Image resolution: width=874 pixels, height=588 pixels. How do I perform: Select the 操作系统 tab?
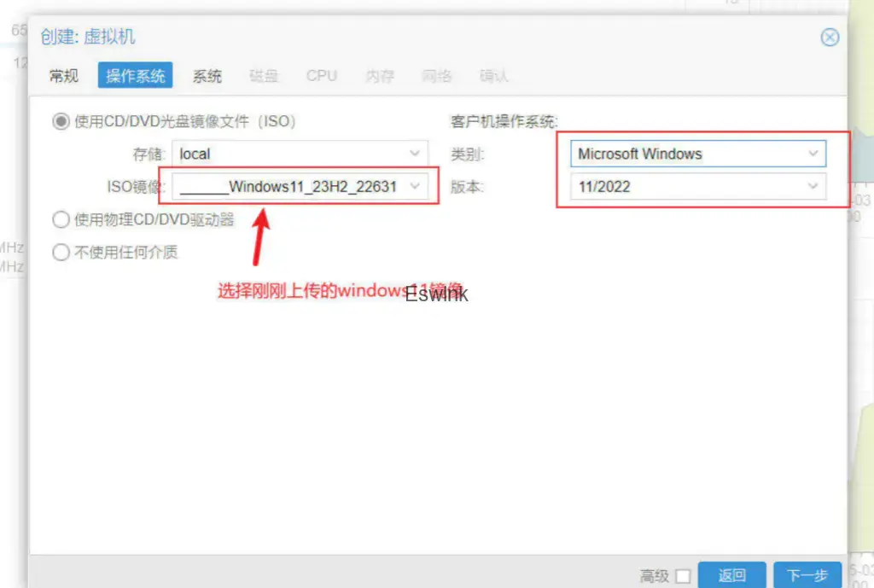[135, 76]
